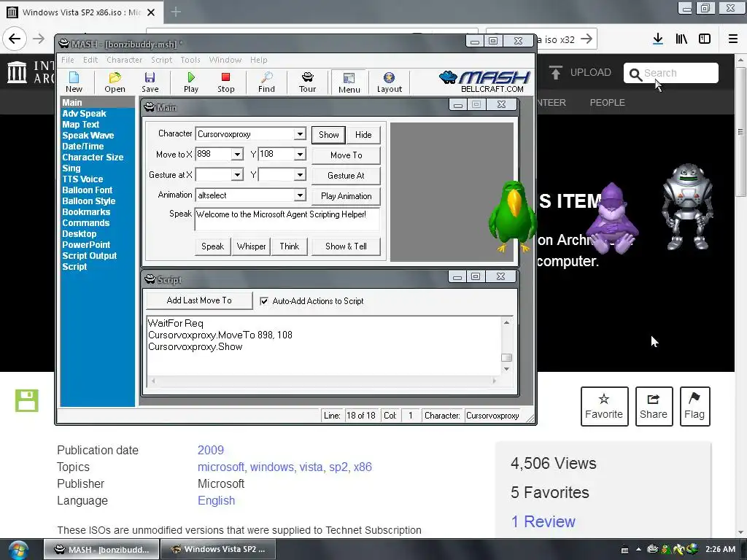Open the 2009 publication date link
747x560 pixels.
(x=211, y=450)
